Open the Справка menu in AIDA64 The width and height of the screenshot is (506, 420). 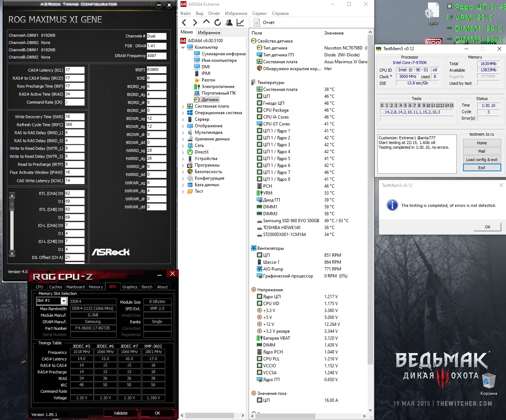coord(280,13)
